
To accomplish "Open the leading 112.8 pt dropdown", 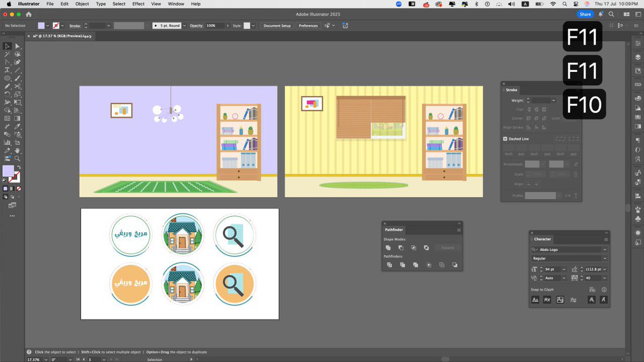I will [x=605, y=269].
